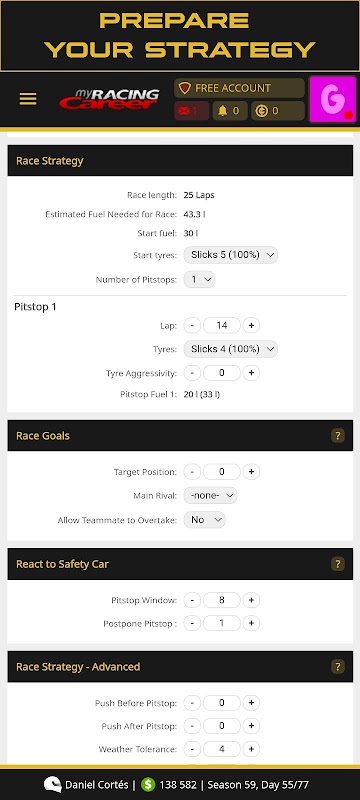Change Allow Teammate to Overtake selection
Image resolution: width=360 pixels, height=800 pixels.
tap(204, 519)
